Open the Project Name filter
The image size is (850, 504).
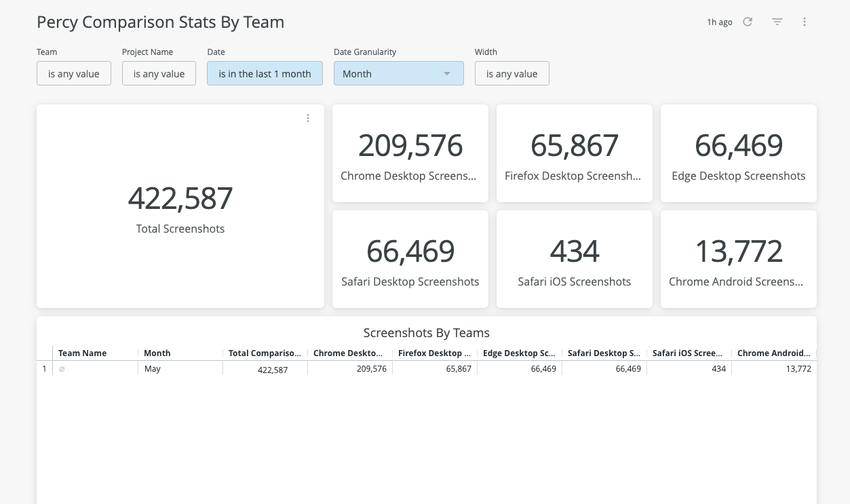point(159,73)
